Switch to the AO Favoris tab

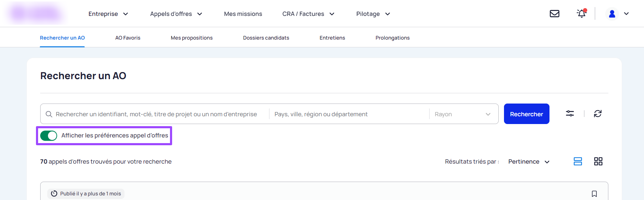(128, 38)
